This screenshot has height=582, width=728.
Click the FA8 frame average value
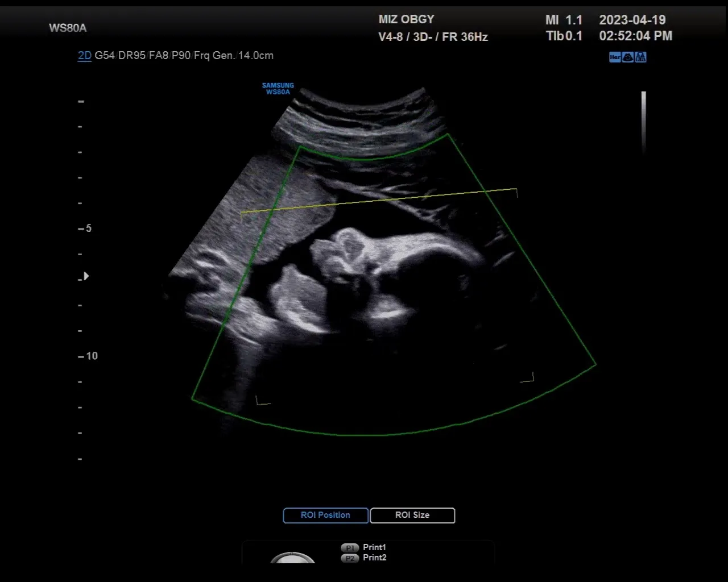(x=159, y=56)
